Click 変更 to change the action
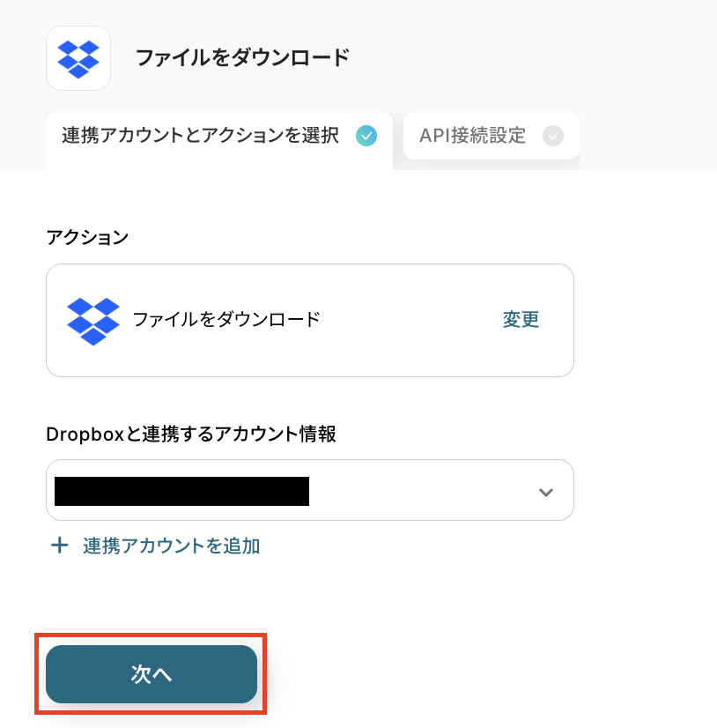 pyautogui.click(x=521, y=319)
